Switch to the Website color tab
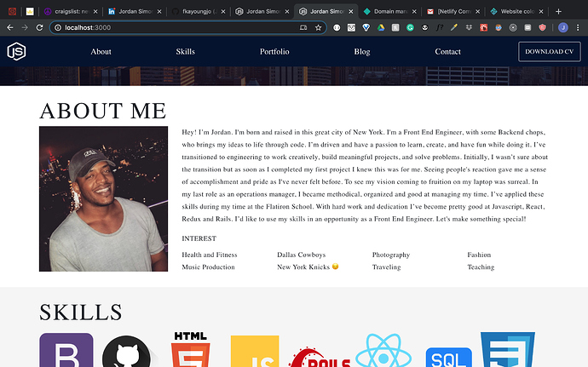Viewport: 588px width, 367px height. tap(517, 12)
